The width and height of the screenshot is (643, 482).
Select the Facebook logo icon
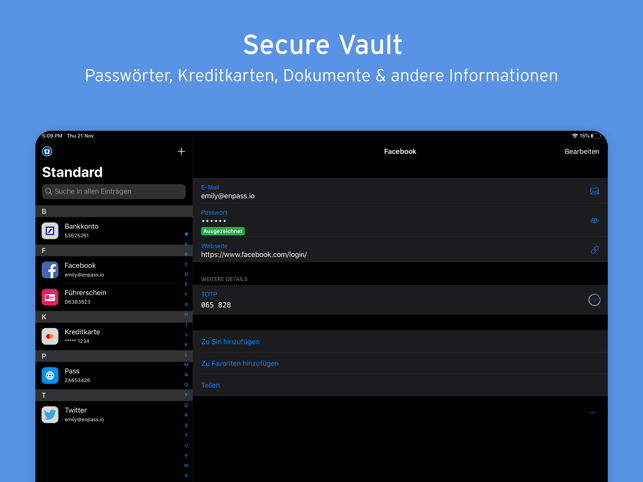tap(50, 270)
